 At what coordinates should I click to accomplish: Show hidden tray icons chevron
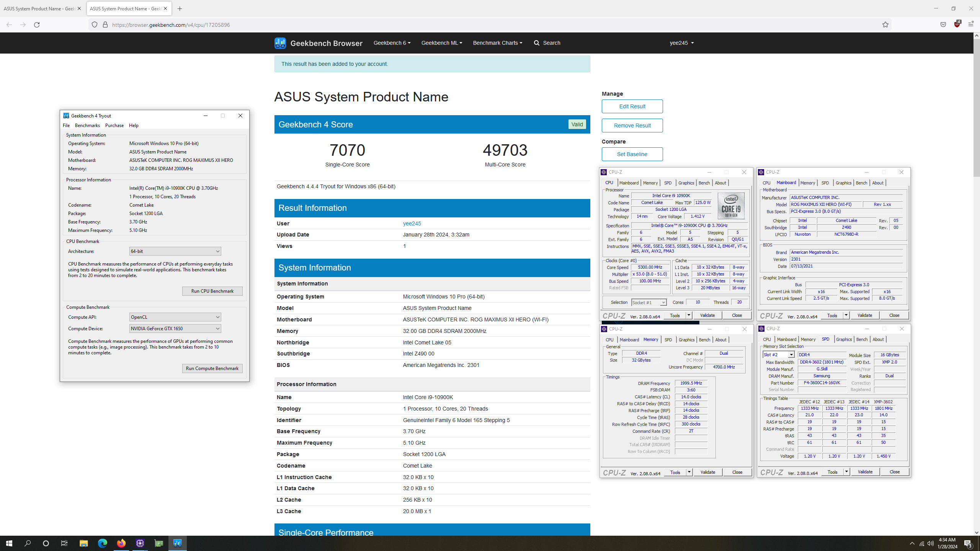(912, 543)
